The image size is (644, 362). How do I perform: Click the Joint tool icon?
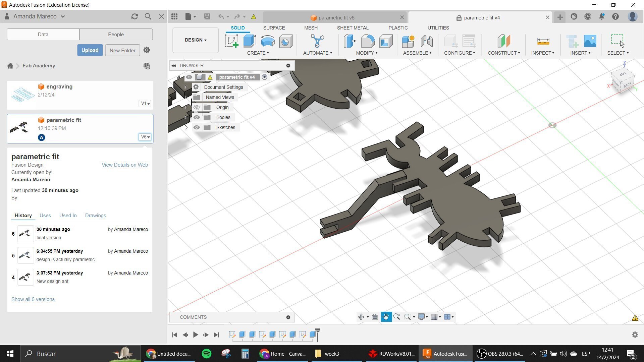click(x=427, y=41)
